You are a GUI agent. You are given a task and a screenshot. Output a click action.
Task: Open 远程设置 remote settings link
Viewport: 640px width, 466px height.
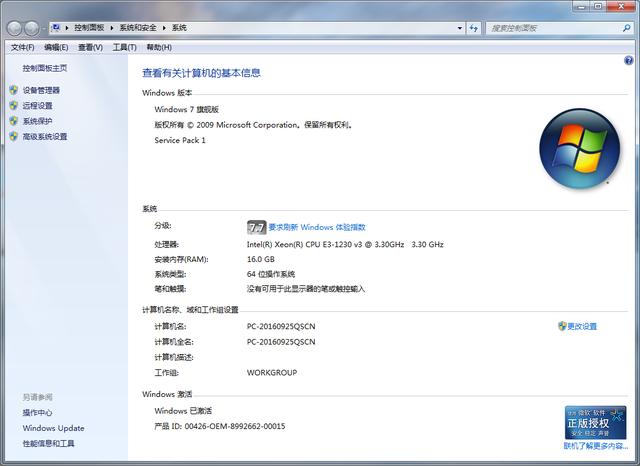(x=38, y=105)
